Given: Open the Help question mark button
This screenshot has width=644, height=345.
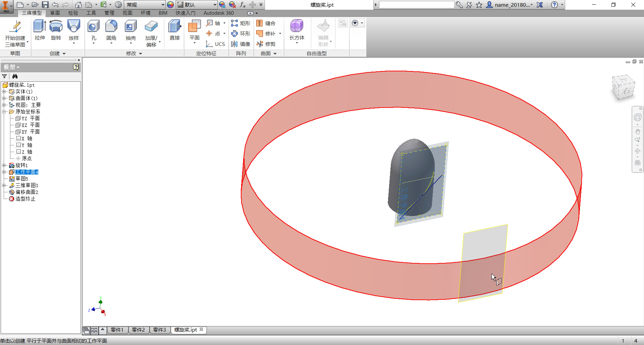Looking at the screenshot, I should pos(554,5).
